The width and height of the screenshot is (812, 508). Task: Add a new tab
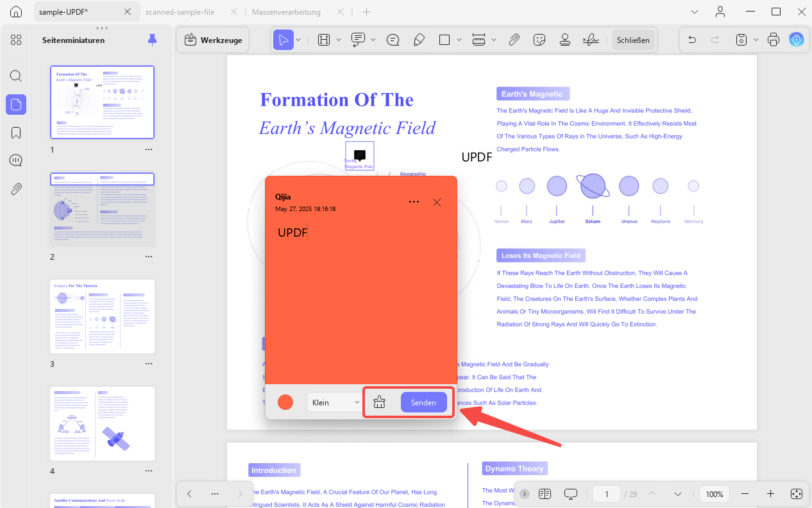point(366,12)
